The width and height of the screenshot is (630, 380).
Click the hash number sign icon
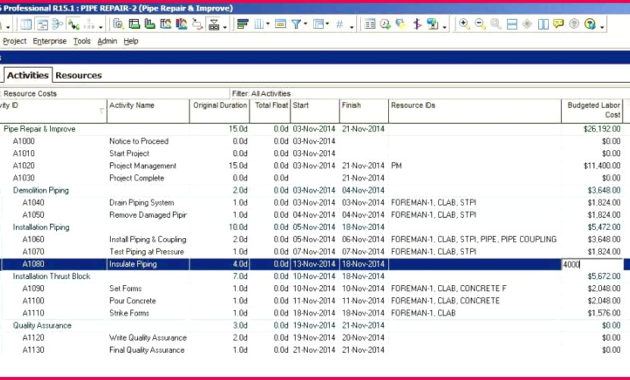tap(340, 25)
